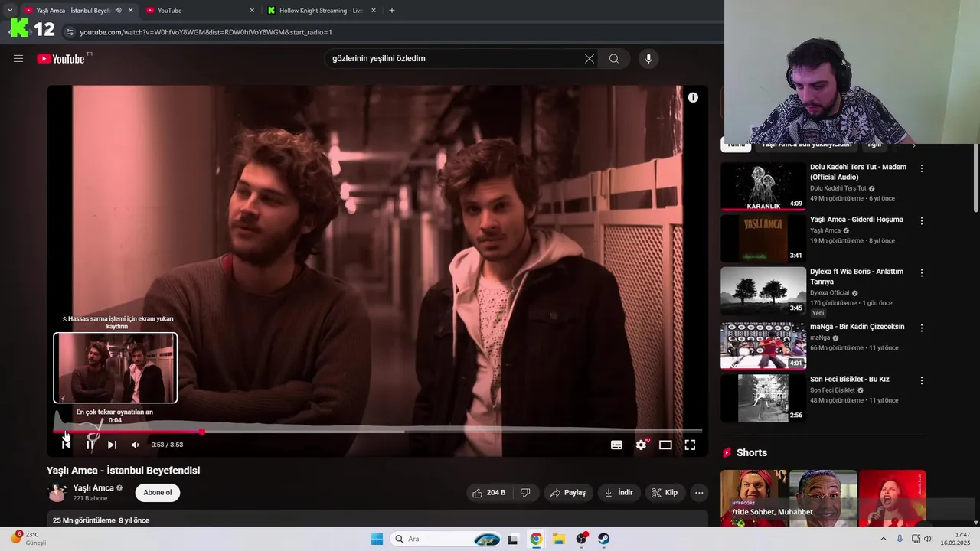
Task: Open the tab search dropdown arrow
Action: pos(10,11)
